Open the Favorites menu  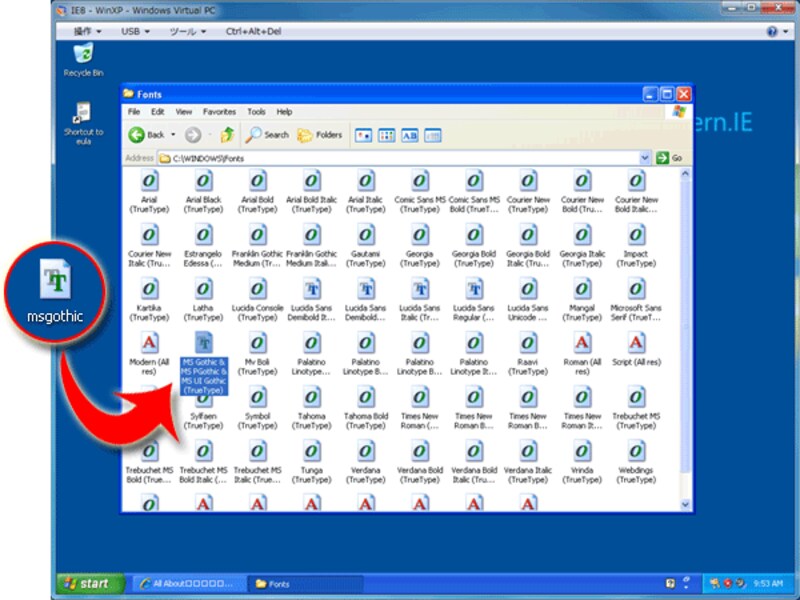tap(220, 111)
